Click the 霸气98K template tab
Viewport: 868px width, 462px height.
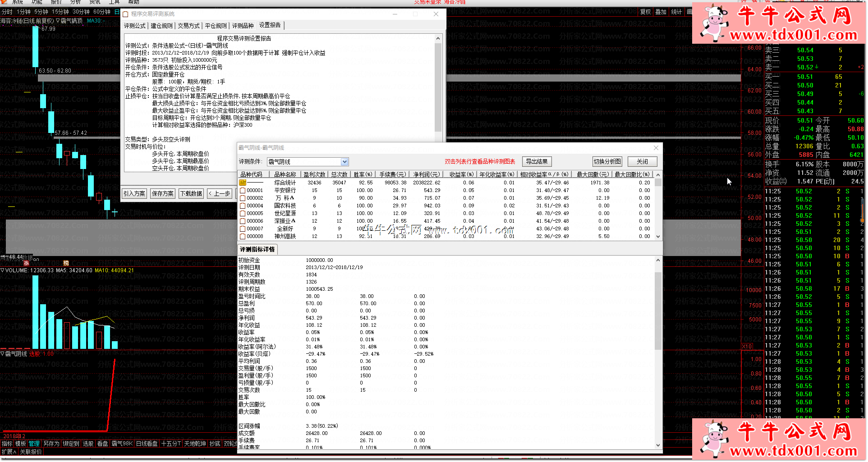click(x=122, y=444)
